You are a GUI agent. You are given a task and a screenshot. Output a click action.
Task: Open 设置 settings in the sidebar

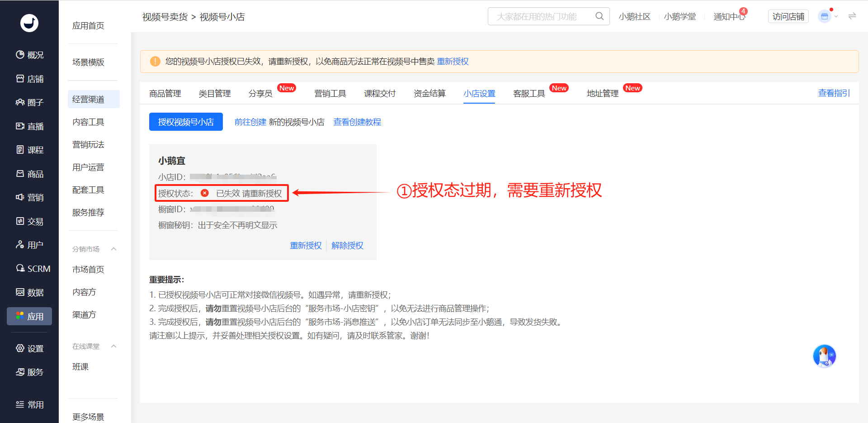(29, 348)
